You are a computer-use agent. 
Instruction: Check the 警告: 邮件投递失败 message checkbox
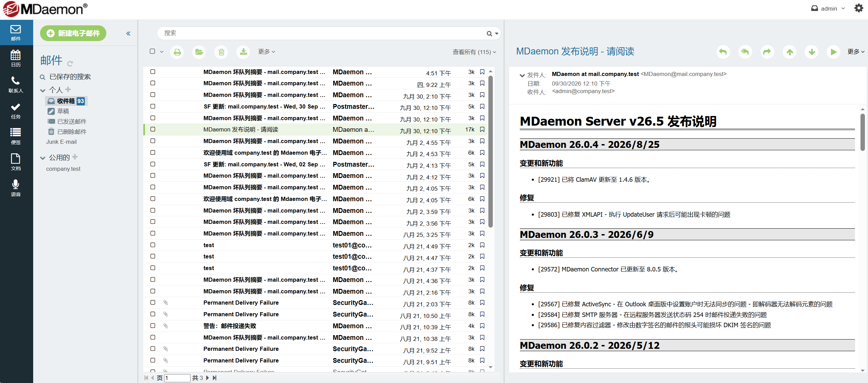pyautogui.click(x=153, y=326)
